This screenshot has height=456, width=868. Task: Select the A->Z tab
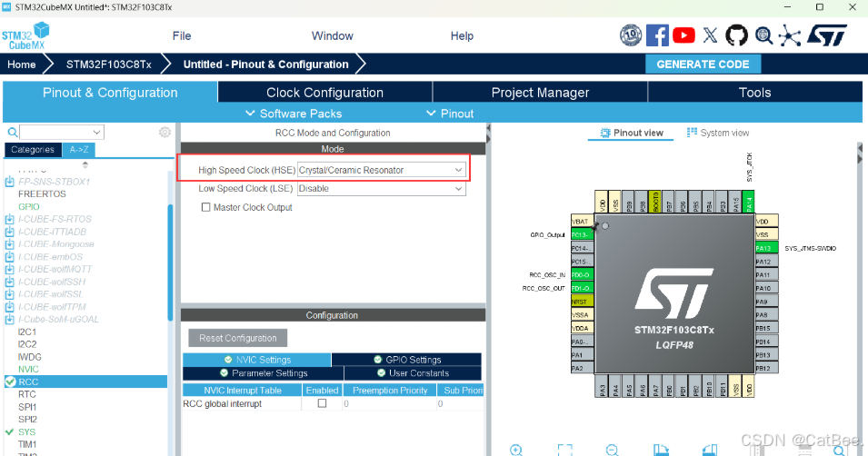coord(78,149)
